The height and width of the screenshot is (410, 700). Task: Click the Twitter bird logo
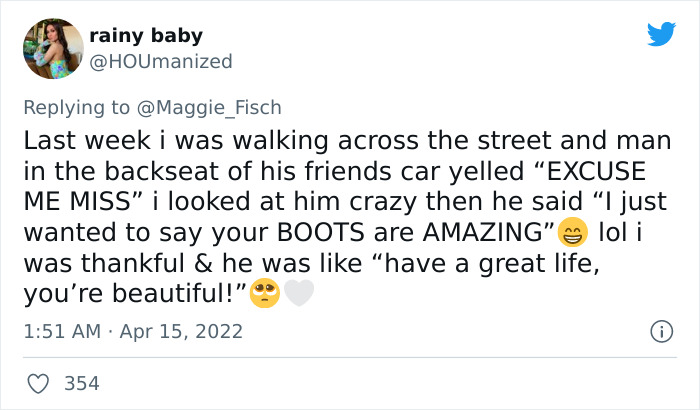coord(661,35)
